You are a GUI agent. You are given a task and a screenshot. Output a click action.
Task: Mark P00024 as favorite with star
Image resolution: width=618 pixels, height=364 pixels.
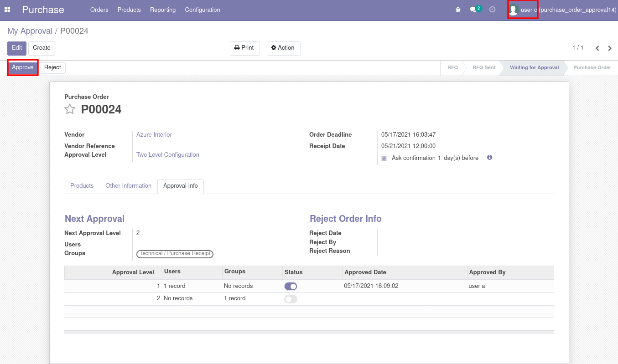[x=70, y=109]
